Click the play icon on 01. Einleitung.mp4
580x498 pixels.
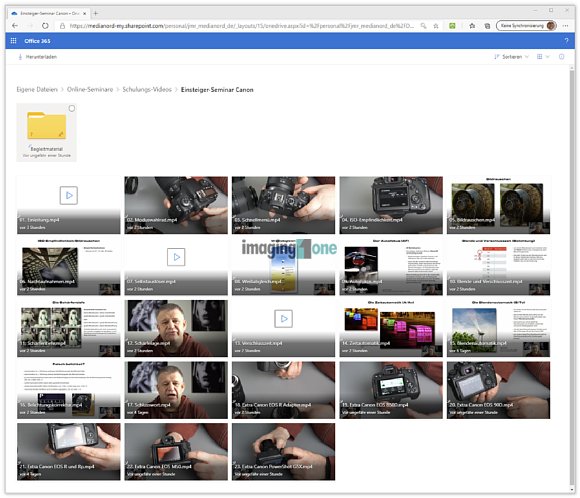tap(69, 195)
